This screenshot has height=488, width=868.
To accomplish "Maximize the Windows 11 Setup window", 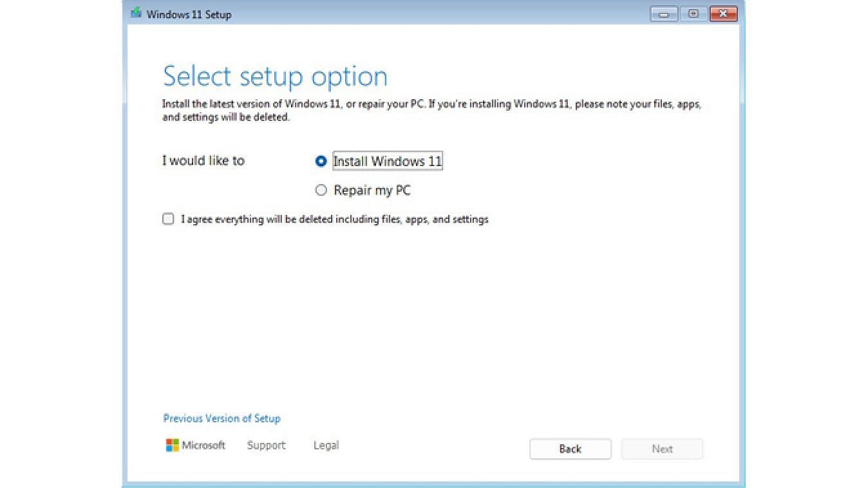I will tap(693, 14).
